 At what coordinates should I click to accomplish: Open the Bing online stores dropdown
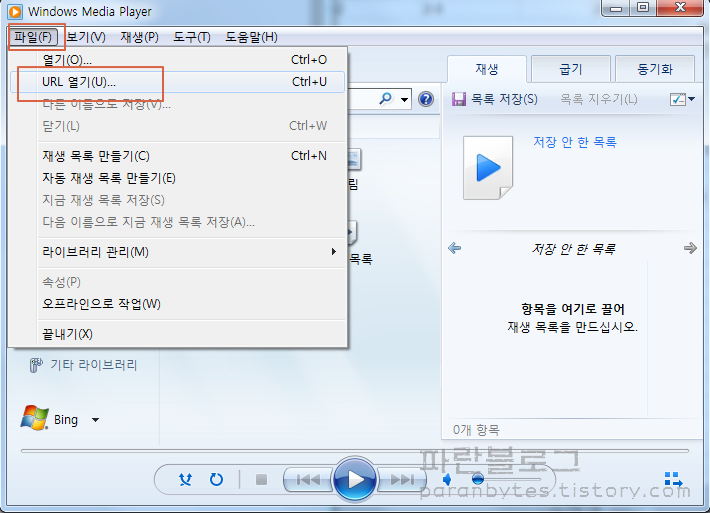click(x=96, y=420)
